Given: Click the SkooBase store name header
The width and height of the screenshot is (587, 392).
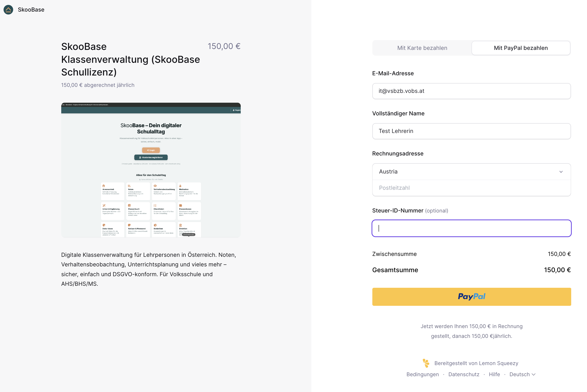Looking at the screenshot, I should point(31,10).
